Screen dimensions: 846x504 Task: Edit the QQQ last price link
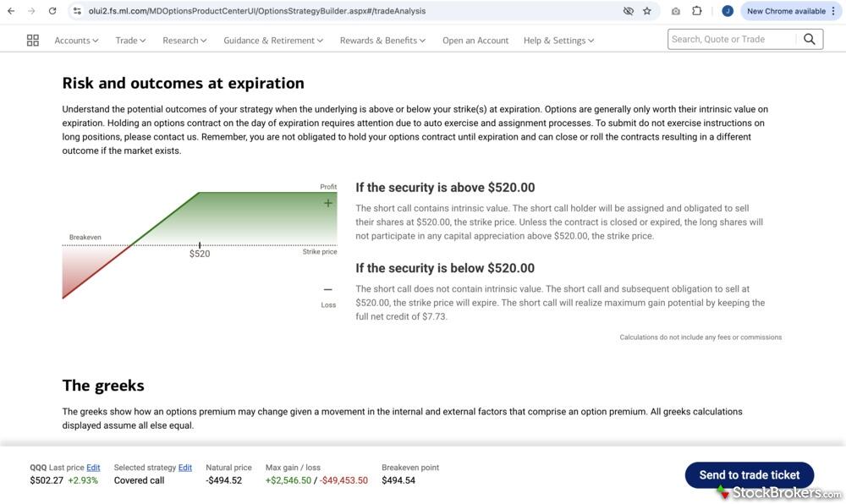pyautogui.click(x=93, y=468)
